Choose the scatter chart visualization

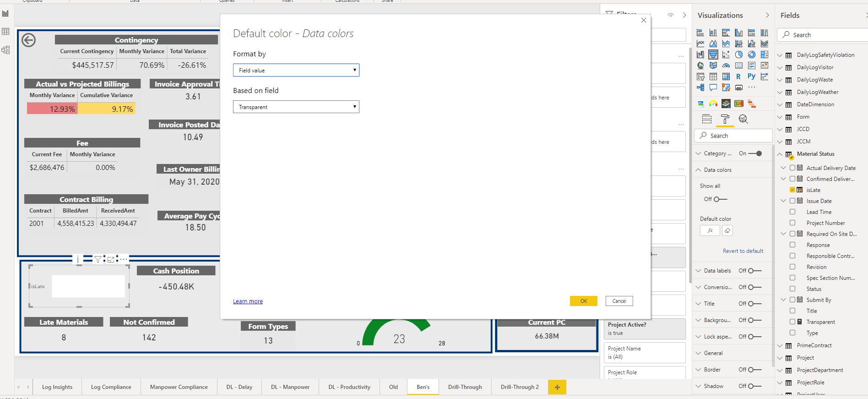[x=726, y=55]
